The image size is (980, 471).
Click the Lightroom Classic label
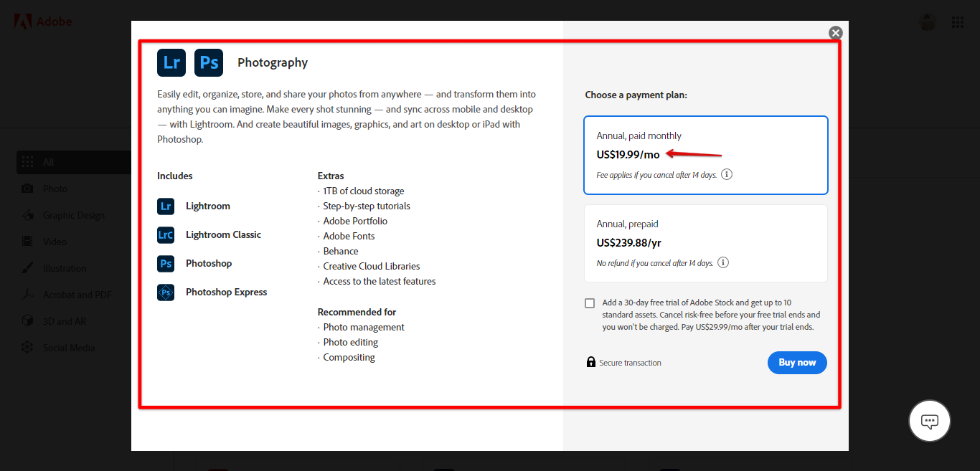pyautogui.click(x=223, y=235)
